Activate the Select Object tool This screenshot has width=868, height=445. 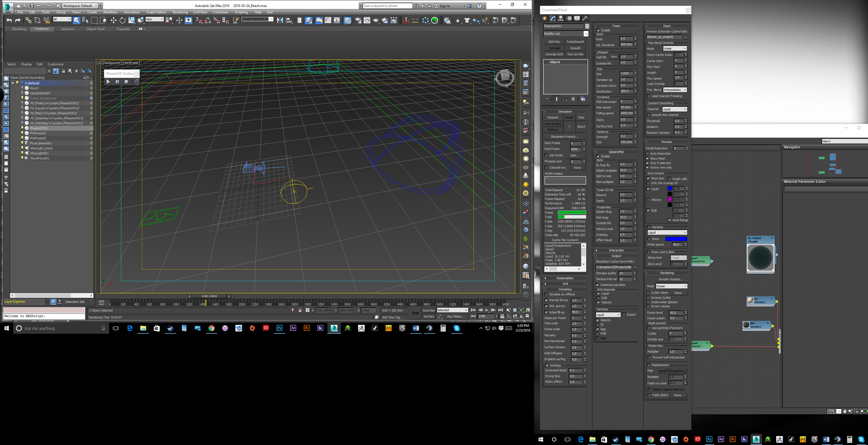coord(77,20)
